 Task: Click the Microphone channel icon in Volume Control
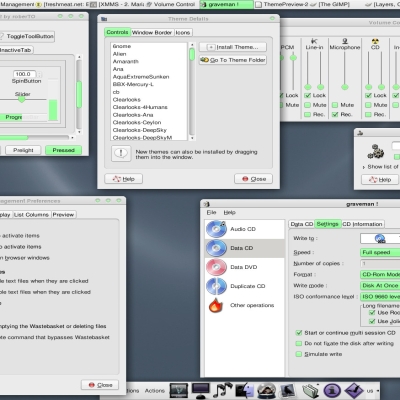(x=345, y=41)
